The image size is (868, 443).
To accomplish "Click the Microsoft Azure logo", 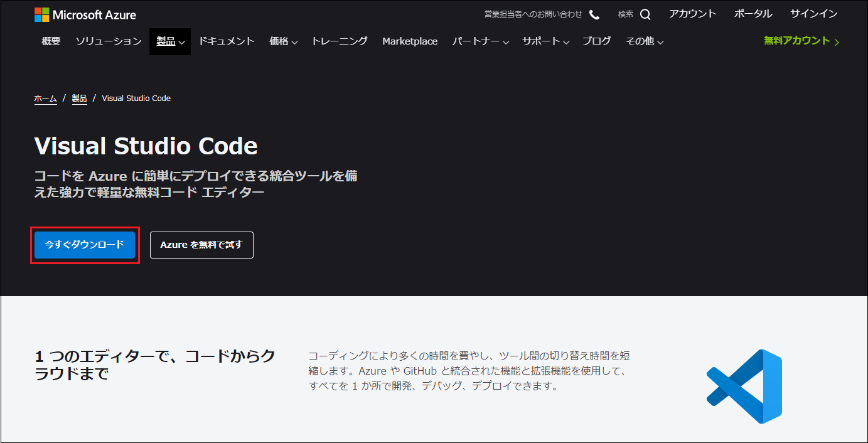I will 85,14.
